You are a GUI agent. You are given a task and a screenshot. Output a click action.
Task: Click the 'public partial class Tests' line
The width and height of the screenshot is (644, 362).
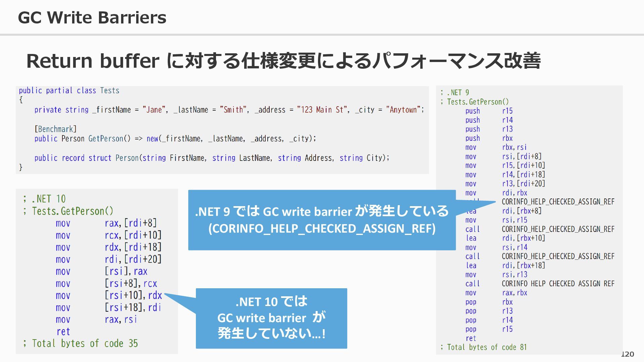69,90
